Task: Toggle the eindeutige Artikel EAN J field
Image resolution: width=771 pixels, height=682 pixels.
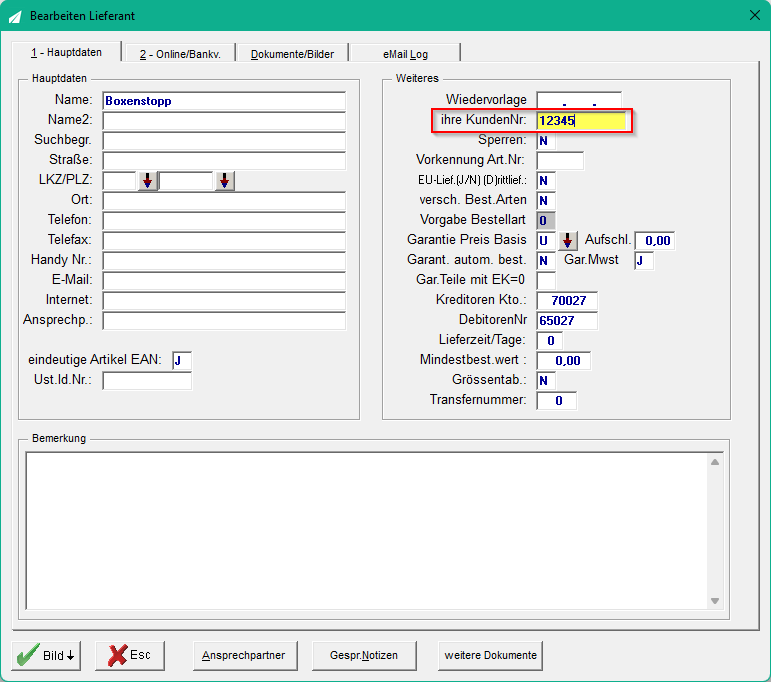Action: pyautogui.click(x=181, y=360)
